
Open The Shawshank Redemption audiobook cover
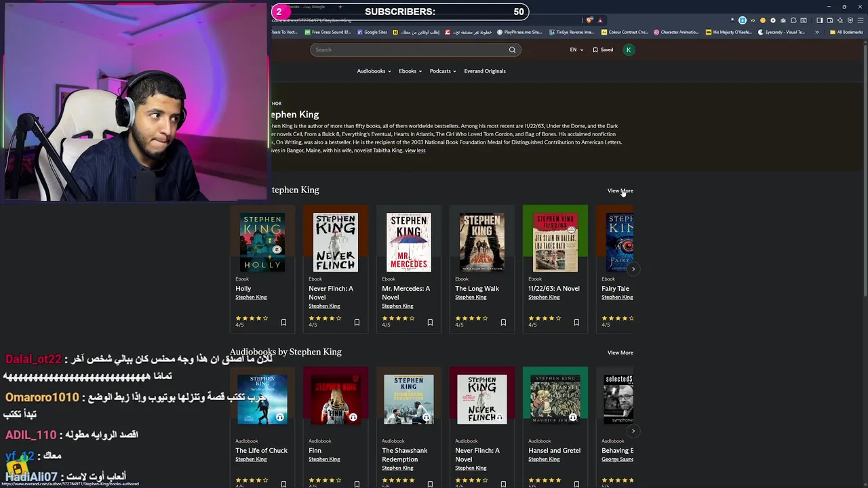pyautogui.click(x=408, y=401)
